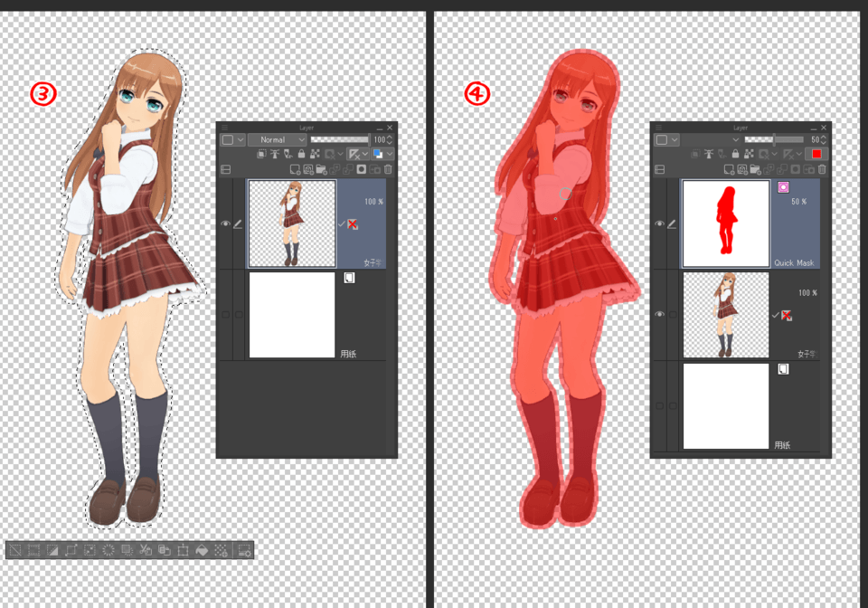Create new raster layer in left Layer panel

point(295,169)
